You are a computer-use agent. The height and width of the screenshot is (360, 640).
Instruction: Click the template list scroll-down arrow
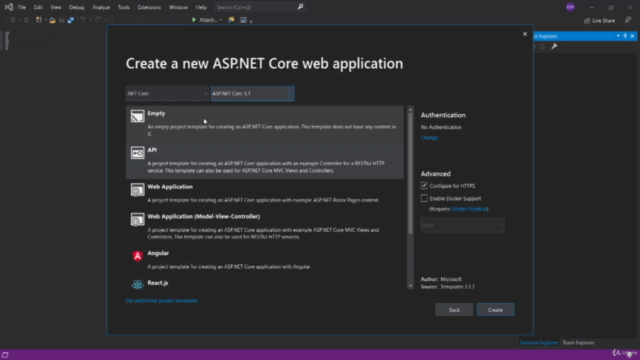[x=410, y=286]
